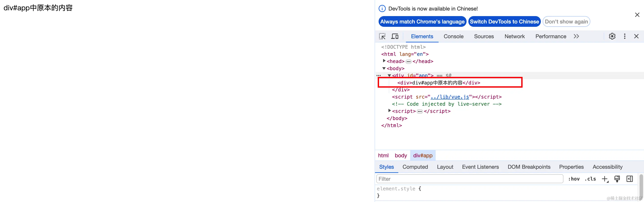Screen dimensions: 644x202
Task: Dismiss the Chinese language notification bar
Action: (x=637, y=15)
